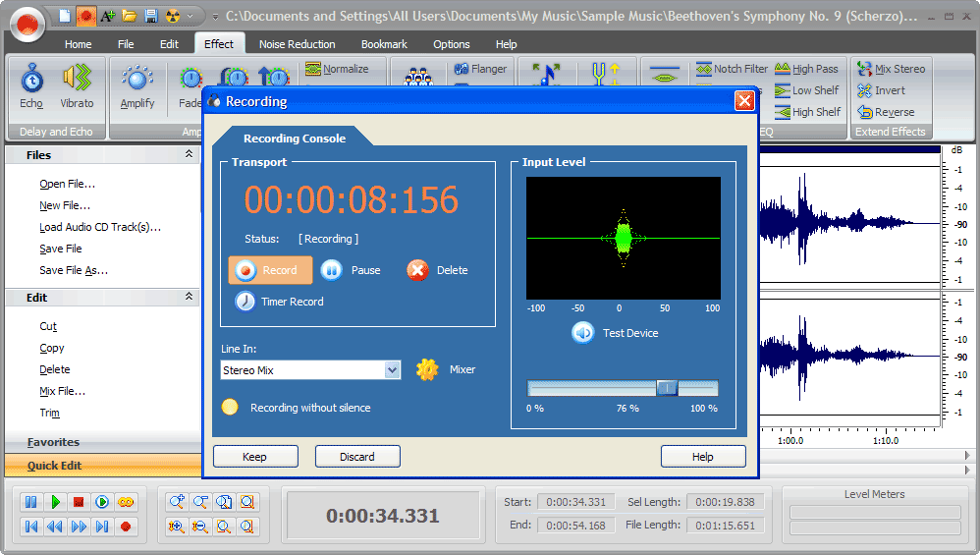The image size is (980, 555).
Task: Apply Mix Stereo effect
Action: 891,69
